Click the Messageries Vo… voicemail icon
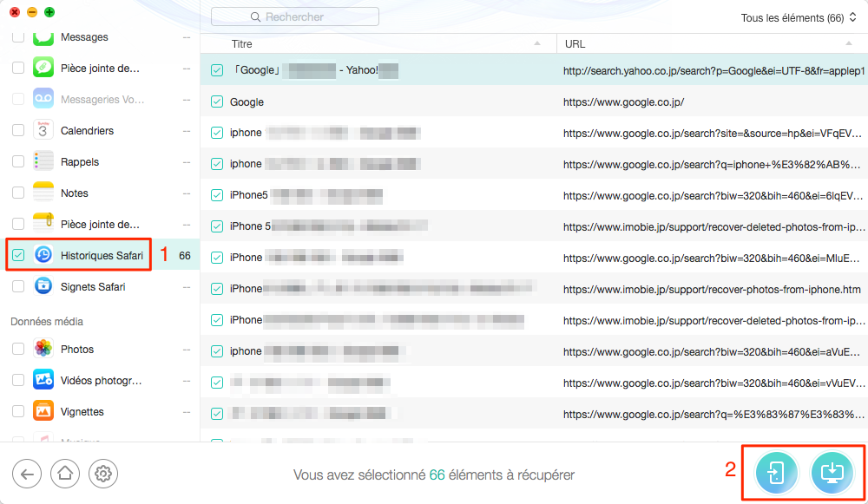Image resolution: width=868 pixels, height=504 pixels. click(x=43, y=99)
